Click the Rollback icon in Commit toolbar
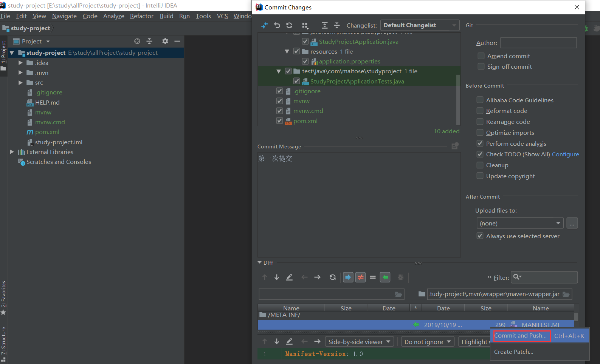 point(277,25)
